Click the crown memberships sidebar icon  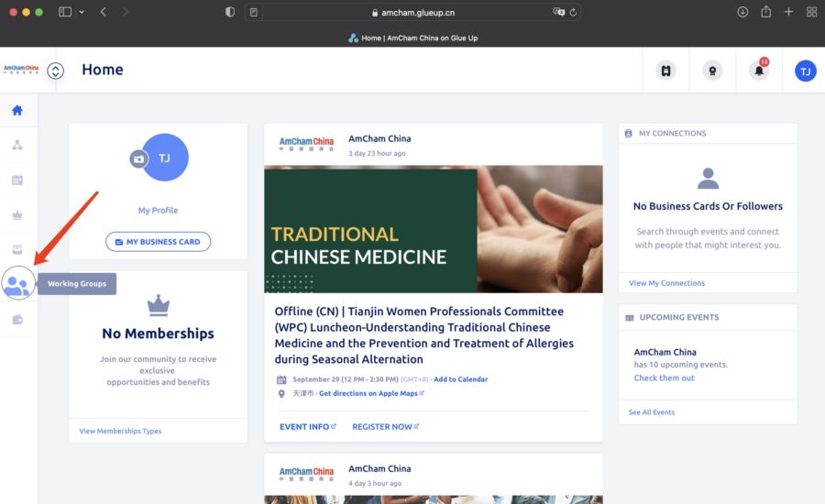click(x=17, y=214)
